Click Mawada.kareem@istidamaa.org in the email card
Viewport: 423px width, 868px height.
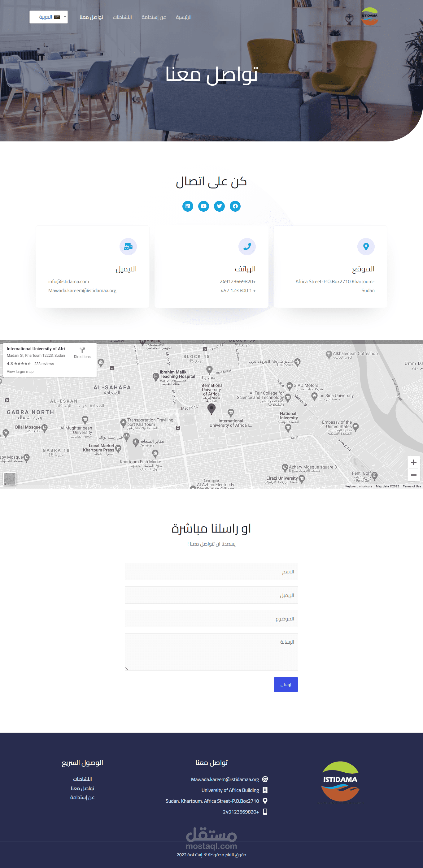tap(82, 291)
